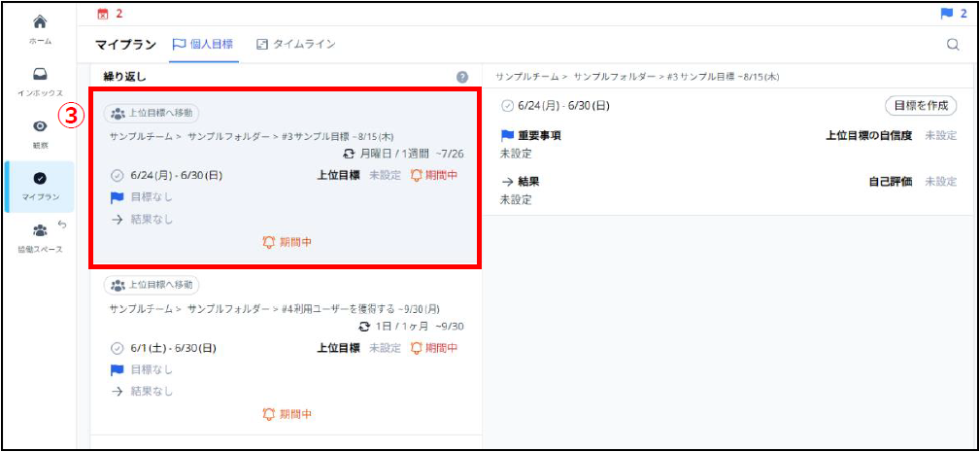Viewport: 980px width, 452px height.
Task: Switch to the 個人目標 tab
Action: coord(203,45)
